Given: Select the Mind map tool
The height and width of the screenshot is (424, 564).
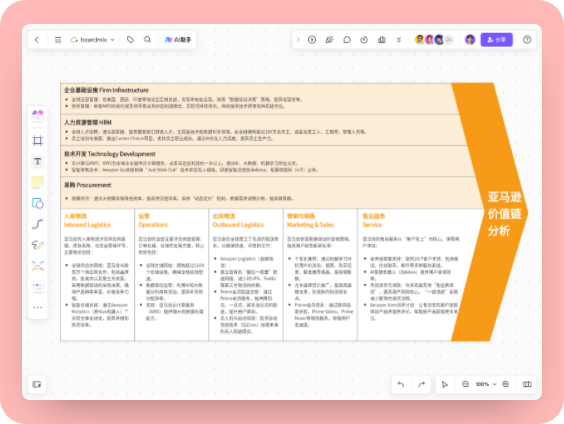Looking at the screenshot, I should (38, 266).
